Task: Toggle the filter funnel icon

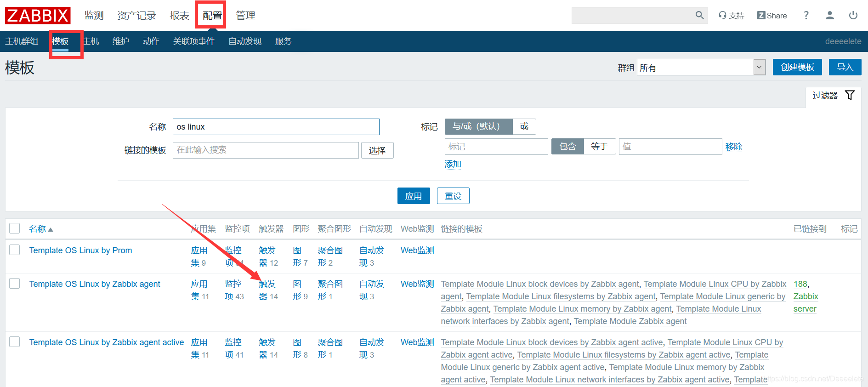Action: (850, 95)
